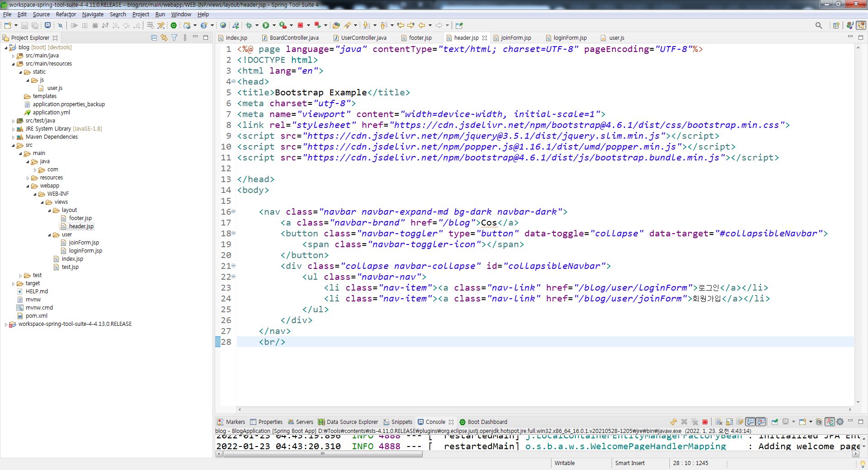The height and width of the screenshot is (470, 868).
Task: Collapse the head fold marker on line 4
Action: point(234,81)
